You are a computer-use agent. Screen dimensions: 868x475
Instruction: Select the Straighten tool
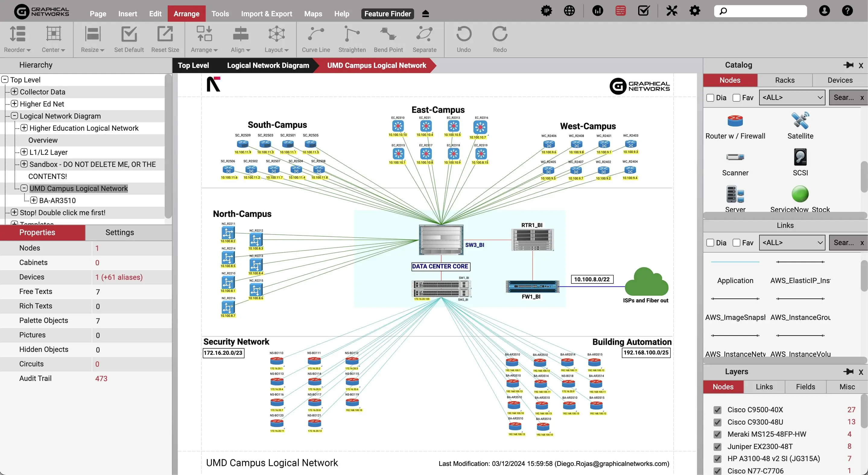(x=352, y=34)
